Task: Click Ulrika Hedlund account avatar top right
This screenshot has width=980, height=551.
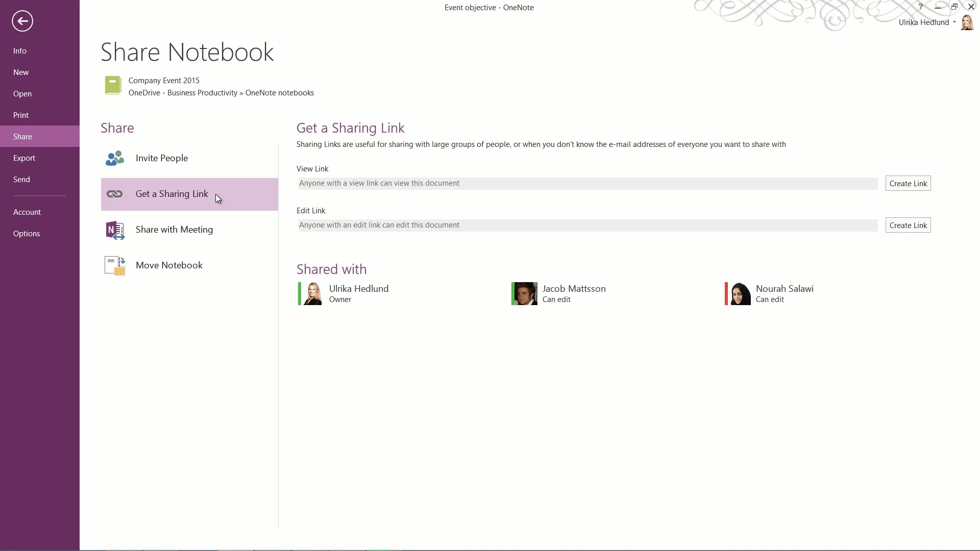Action: [967, 22]
